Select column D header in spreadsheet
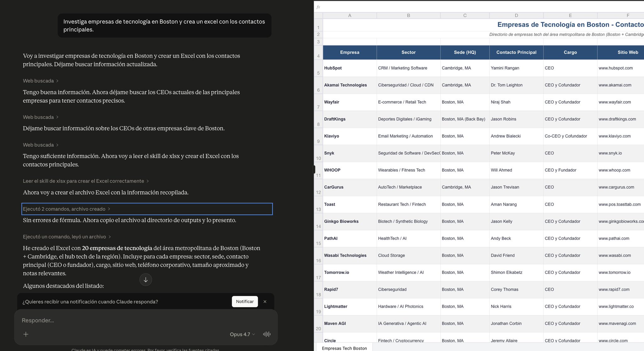Viewport: 644px width, 351px height. (x=516, y=15)
